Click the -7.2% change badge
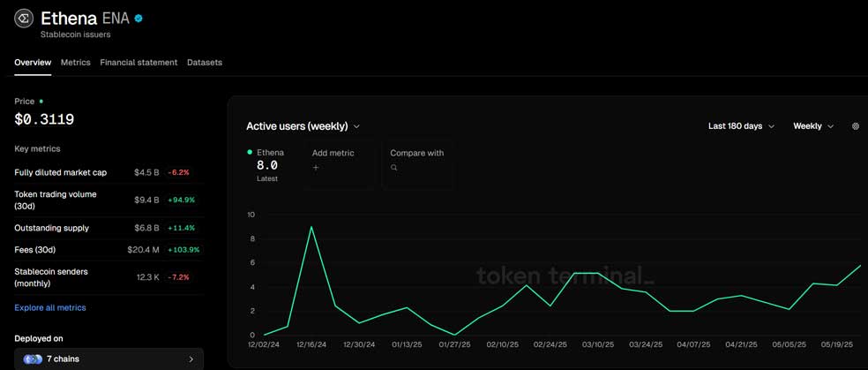868x370 pixels. coord(178,277)
